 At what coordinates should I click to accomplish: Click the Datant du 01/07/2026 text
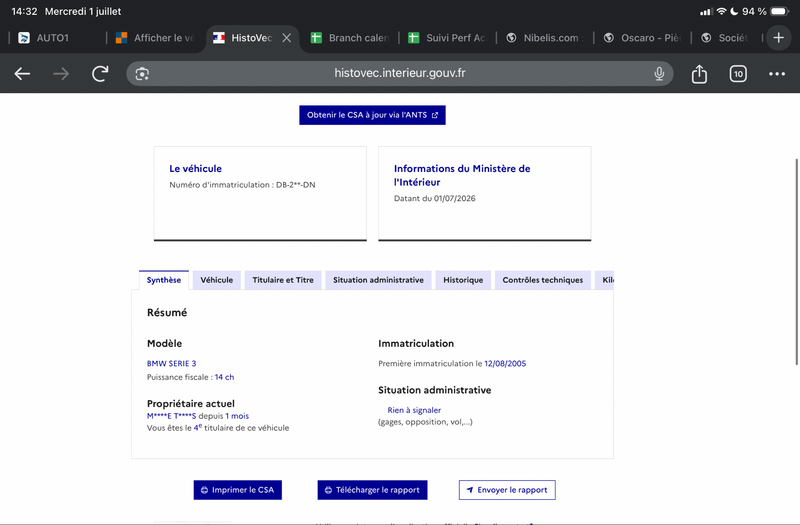point(434,198)
